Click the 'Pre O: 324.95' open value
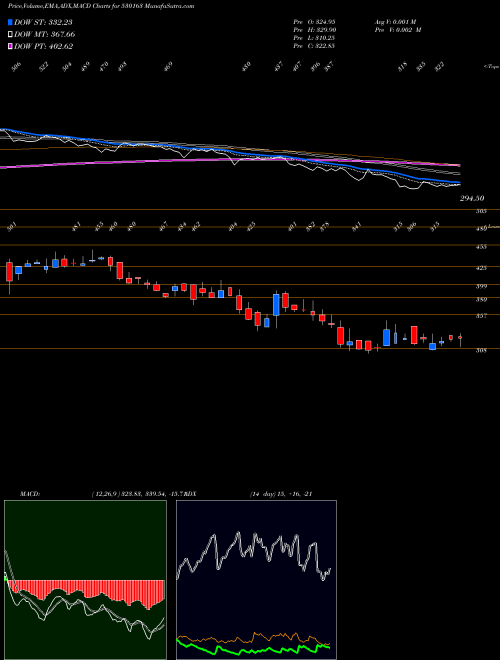The image size is (500, 660). pos(314,21)
